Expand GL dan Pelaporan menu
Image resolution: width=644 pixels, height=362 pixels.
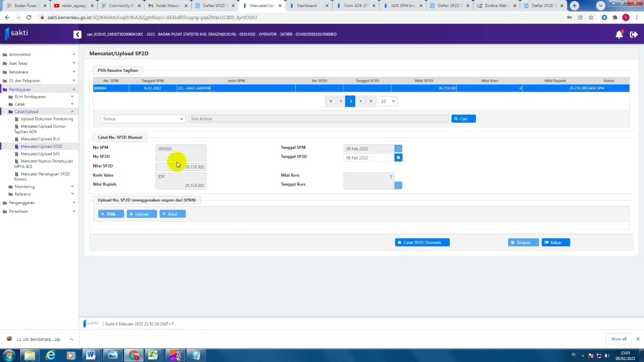[39, 80]
